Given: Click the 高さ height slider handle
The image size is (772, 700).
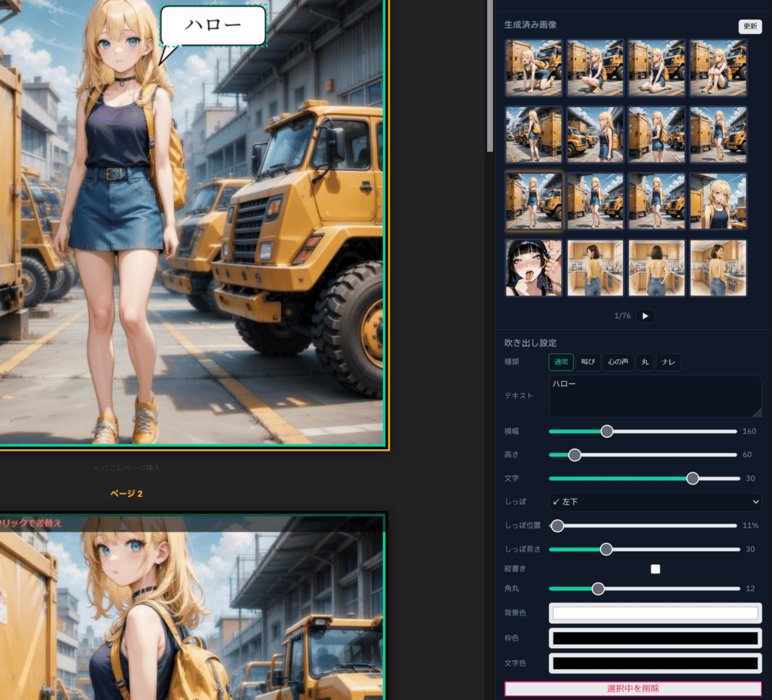Looking at the screenshot, I should (574, 455).
